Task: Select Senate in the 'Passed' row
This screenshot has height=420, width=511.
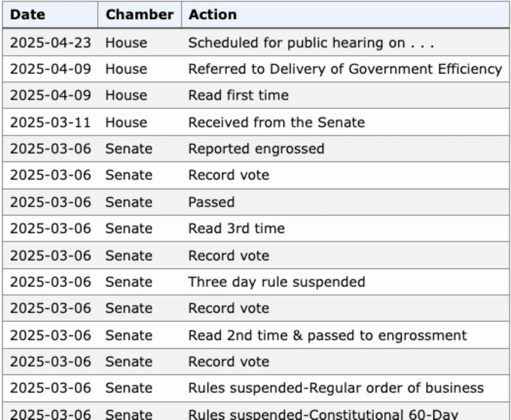Action: [129, 202]
